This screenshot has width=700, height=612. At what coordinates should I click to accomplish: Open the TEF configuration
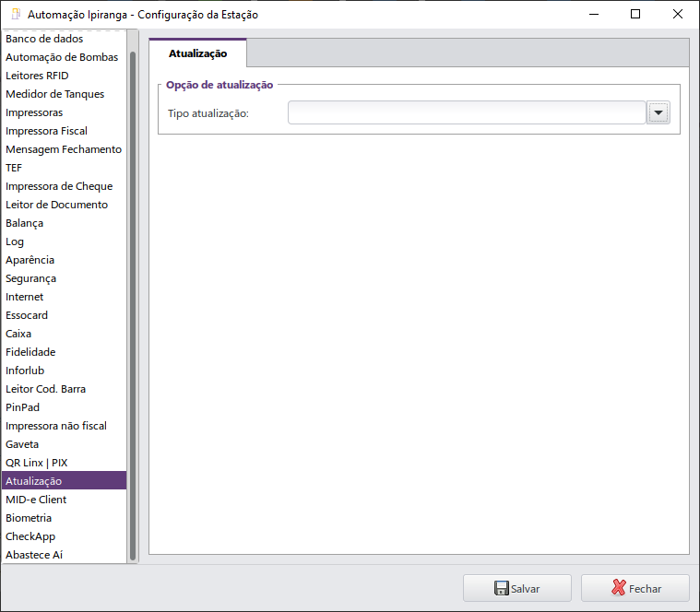coord(65,168)
